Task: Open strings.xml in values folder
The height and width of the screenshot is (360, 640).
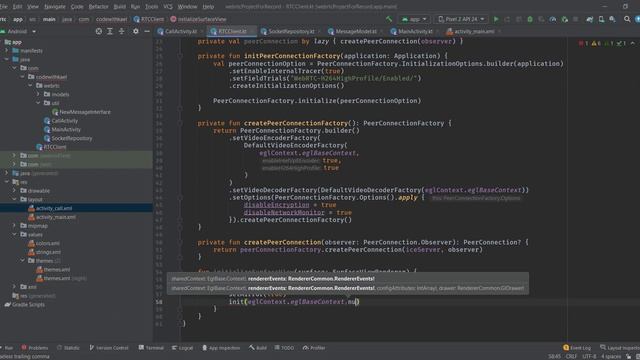Action: pos(48,252)
